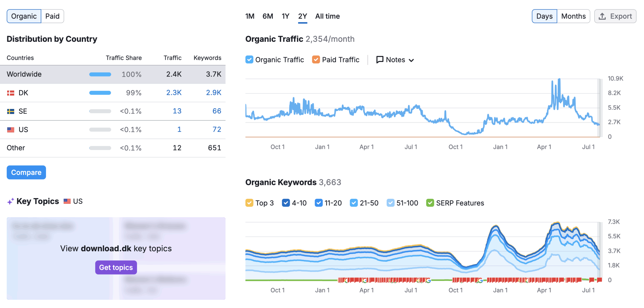Viewport: 644px width, 308px height.
Task: Click the Compare button
Action: click(x=26, y=173)
